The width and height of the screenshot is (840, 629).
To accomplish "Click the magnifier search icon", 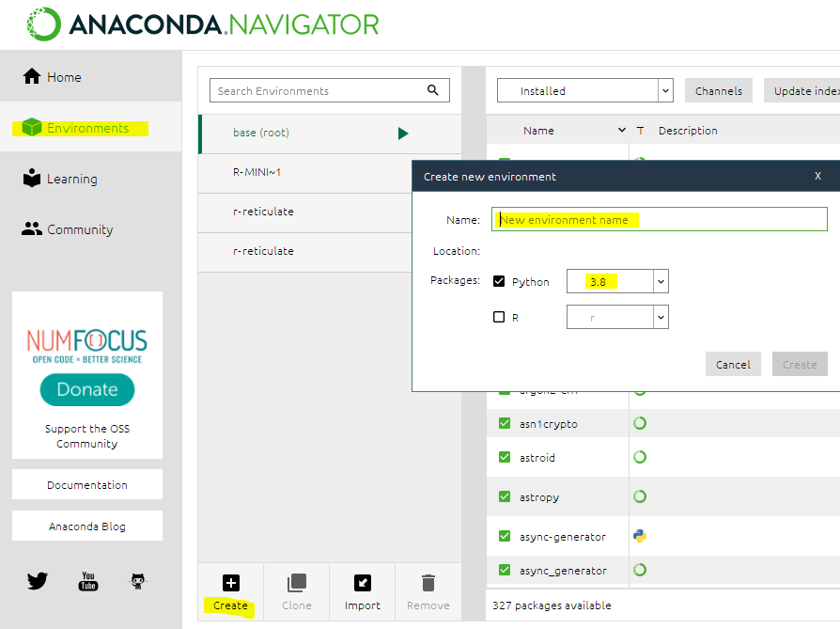I will [x=433, y=90].
